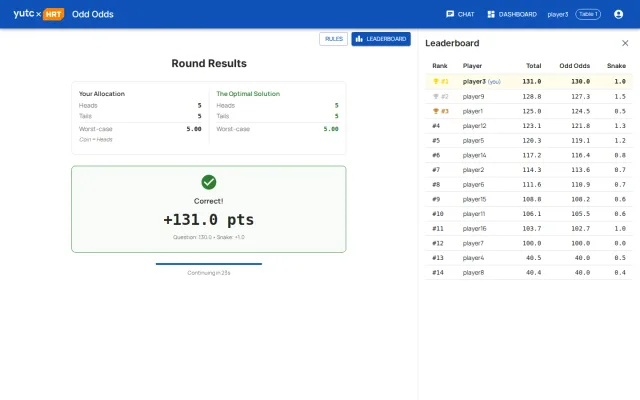Click the Total column header

click(533, 66)
